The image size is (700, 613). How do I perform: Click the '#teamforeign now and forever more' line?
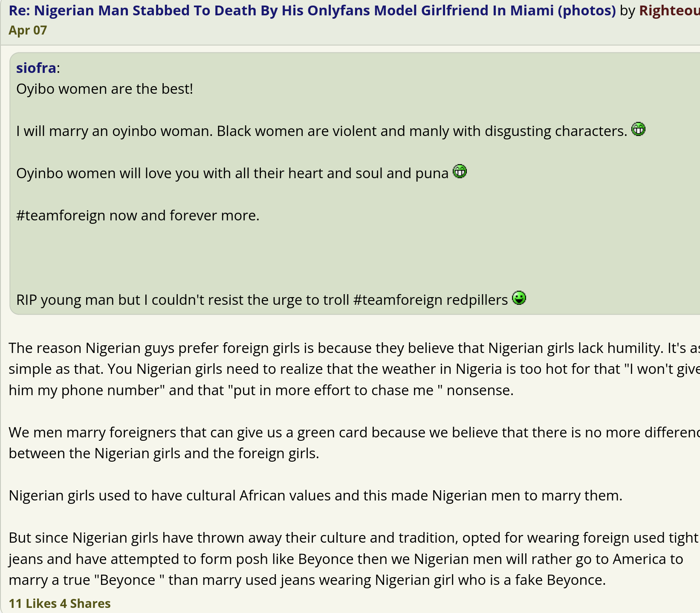pos(138,216)
